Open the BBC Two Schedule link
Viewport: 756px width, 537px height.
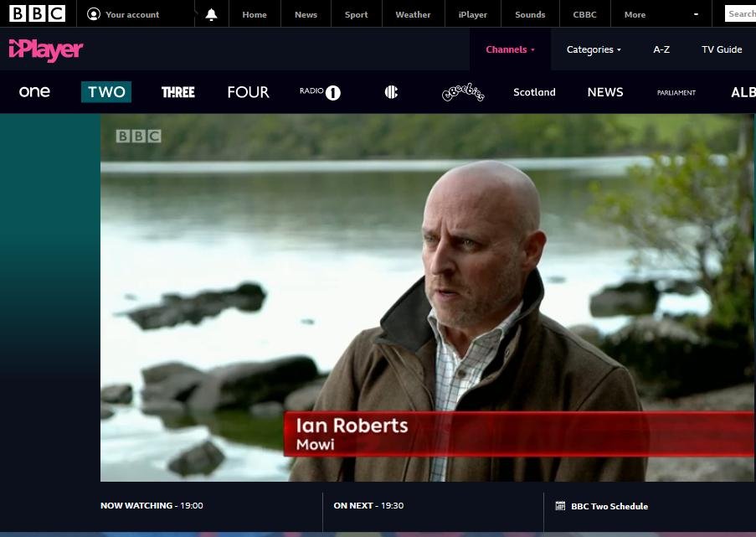pyautogui.click(x=609, y=506)
